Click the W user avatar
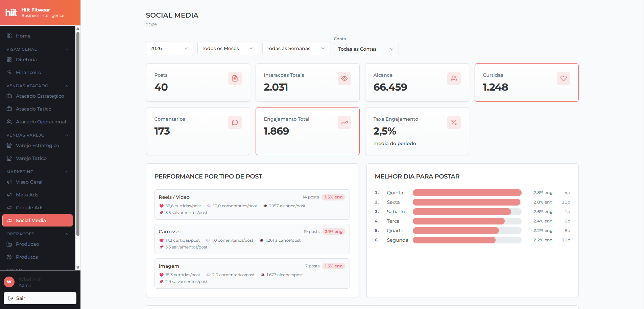The height and width of the screenshot is (309, 644). click(x=9, y=282)
